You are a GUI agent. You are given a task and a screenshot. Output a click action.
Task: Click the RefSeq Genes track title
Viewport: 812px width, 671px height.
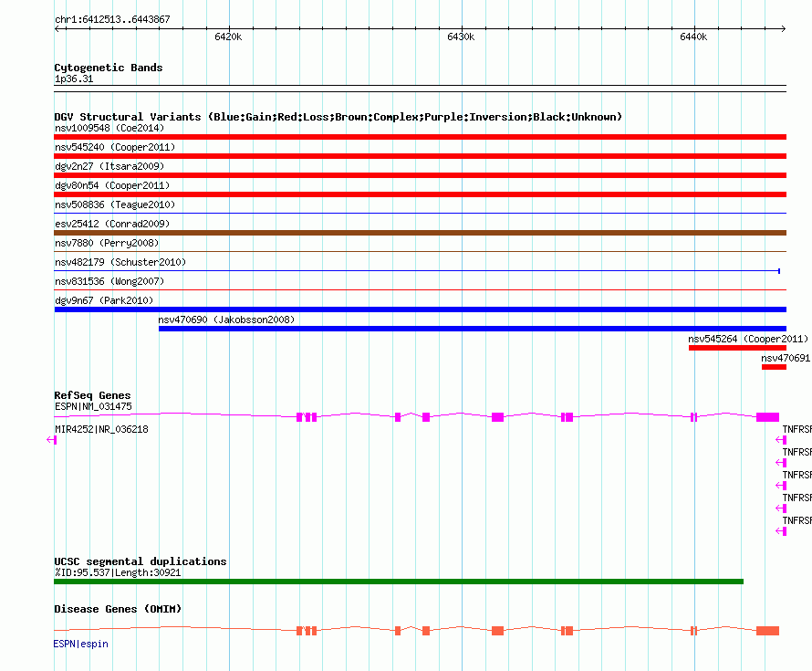pyautogui.click(x=92, y=395)
